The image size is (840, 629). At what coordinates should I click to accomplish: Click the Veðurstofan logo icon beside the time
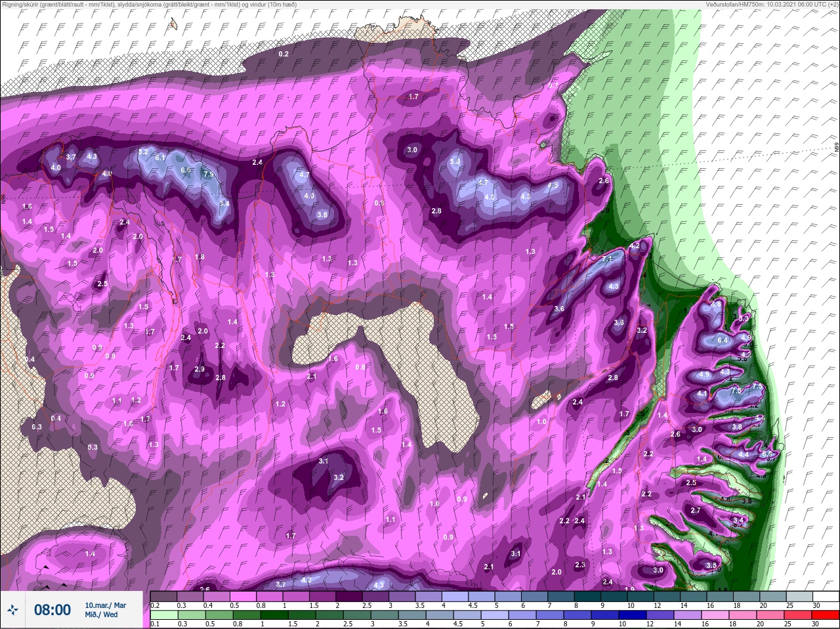[x=12, y=610]
